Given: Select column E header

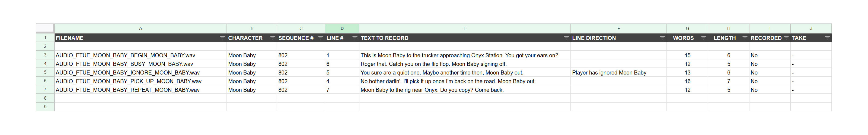Looking at the screenshot, I should click(465, 29).
